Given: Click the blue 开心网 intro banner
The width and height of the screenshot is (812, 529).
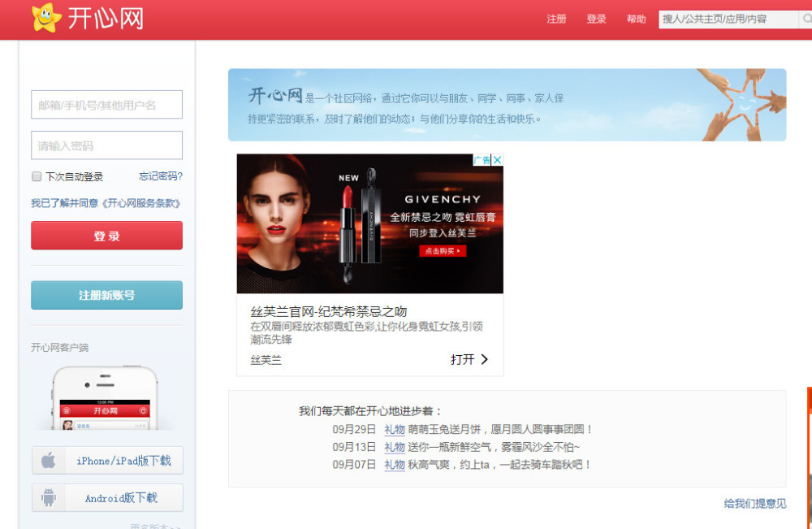Looking at the screenshot, I should 507,105.
